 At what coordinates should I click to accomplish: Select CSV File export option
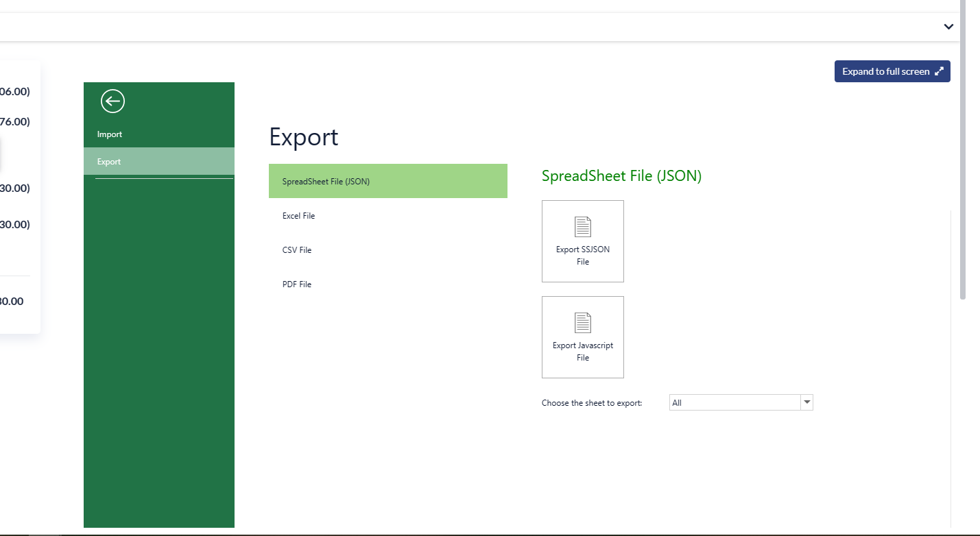[x=297, y=249]
